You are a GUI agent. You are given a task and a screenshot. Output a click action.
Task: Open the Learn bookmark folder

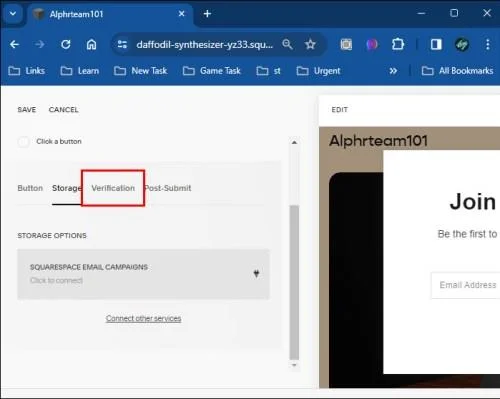point(80,71)
